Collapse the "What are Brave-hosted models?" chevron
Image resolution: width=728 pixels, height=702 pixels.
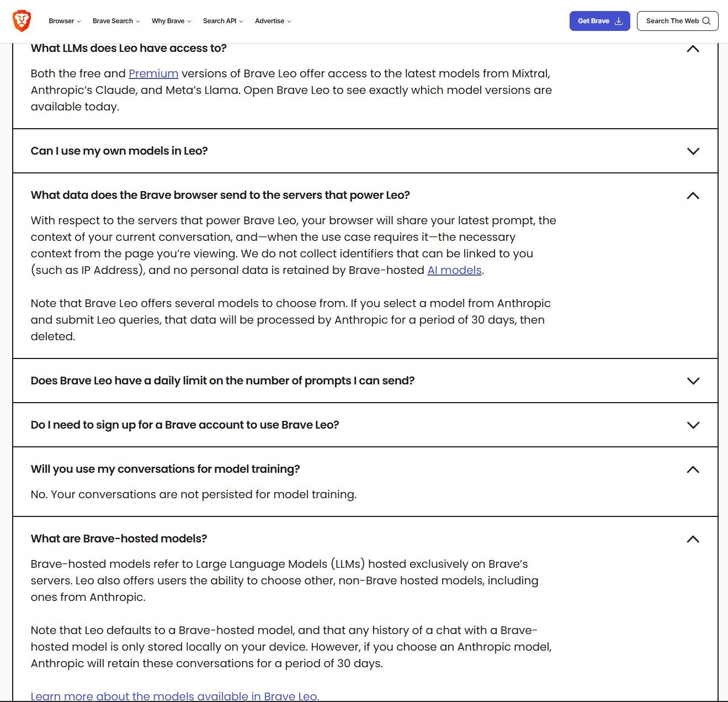click(x=693, y=539)
